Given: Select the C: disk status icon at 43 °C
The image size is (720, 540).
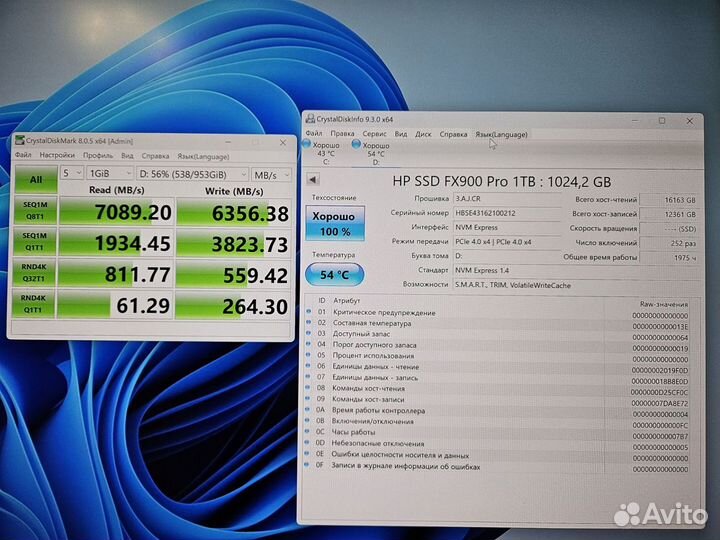Looking at the screenshot, I should (x=307, y=144).
